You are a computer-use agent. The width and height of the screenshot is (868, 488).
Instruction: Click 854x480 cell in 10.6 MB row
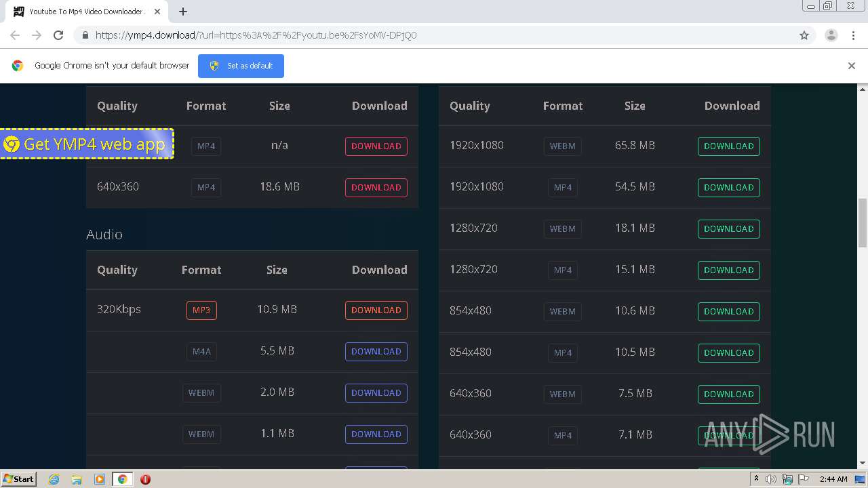point(471,310)
